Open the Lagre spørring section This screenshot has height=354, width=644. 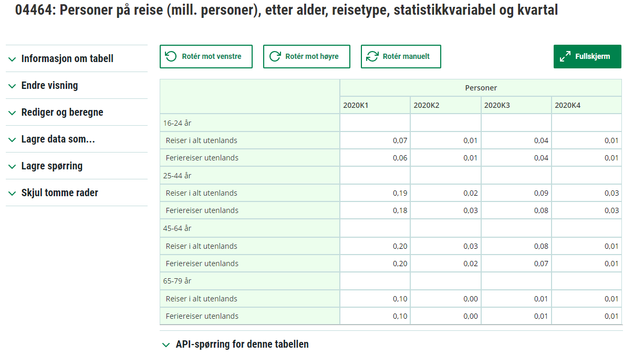click(x=51, y=166)
